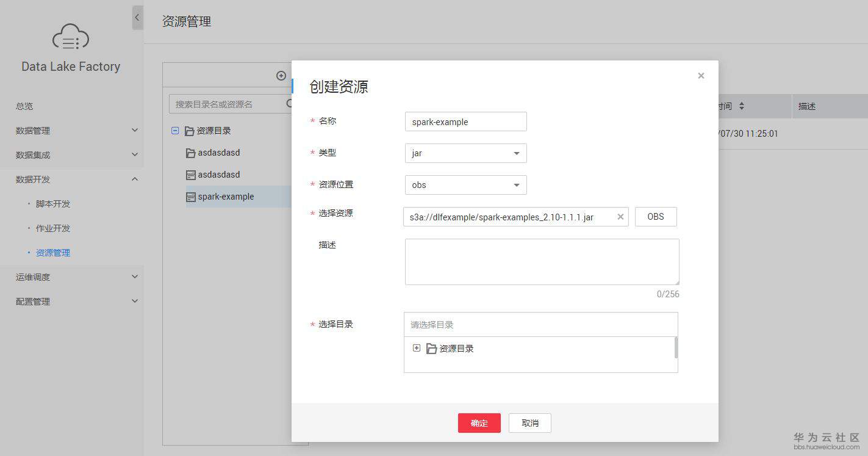Open the 类型 dropdown showing jar

coord(465,153)
